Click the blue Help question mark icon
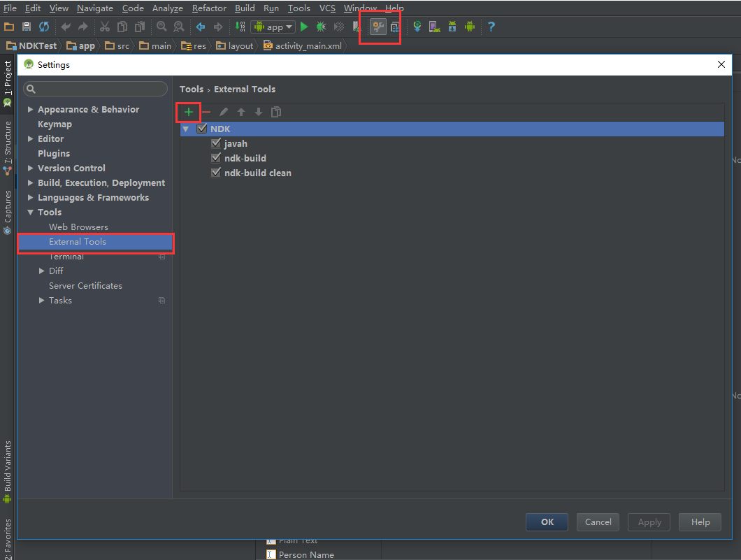This screenshot has width=741, height=560. (x=491, y=27)
